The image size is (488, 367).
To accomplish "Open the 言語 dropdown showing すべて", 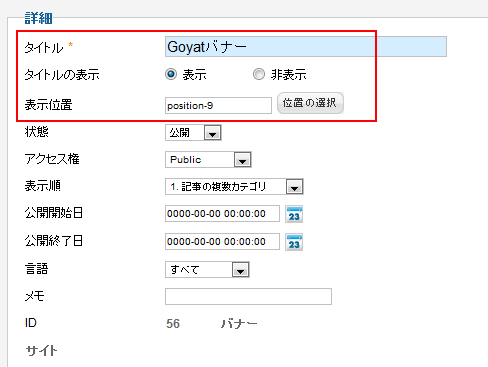I will [x=207, y=270].
